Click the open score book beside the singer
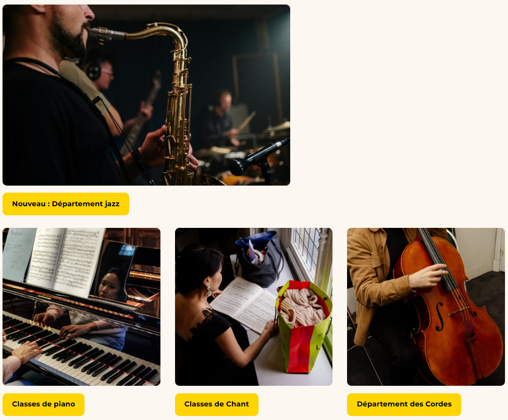 [243, 305]
